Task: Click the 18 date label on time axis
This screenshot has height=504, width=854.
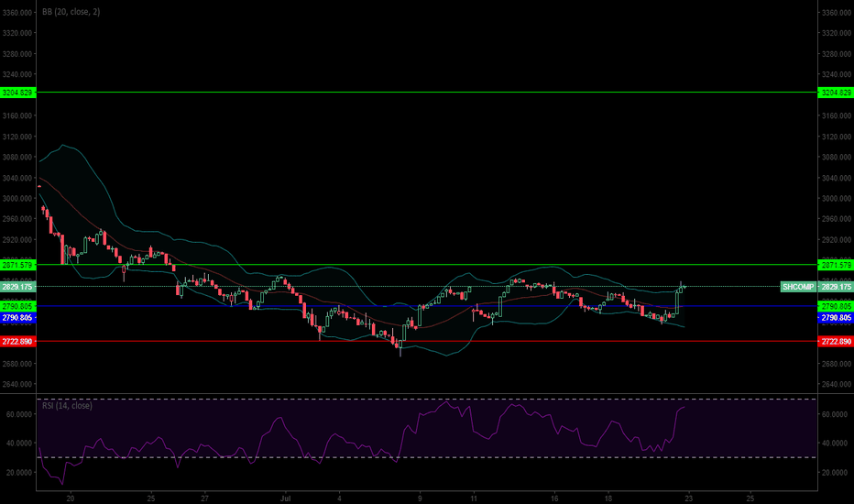Action: (608, 498)
